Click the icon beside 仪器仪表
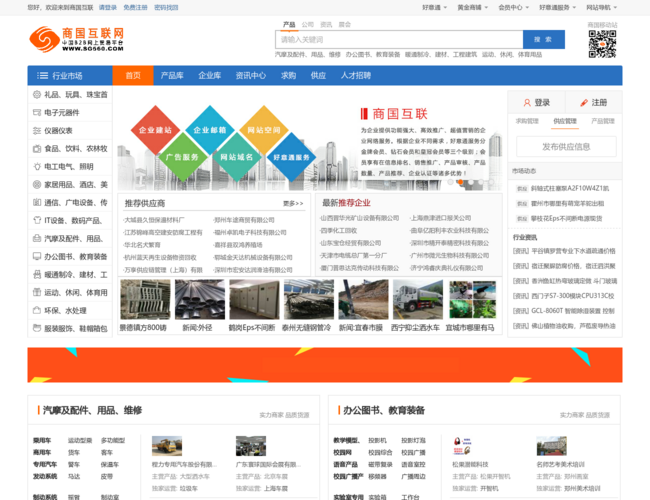Image resolution: width=650 pixels, height=500 pixels. (37, 131)
